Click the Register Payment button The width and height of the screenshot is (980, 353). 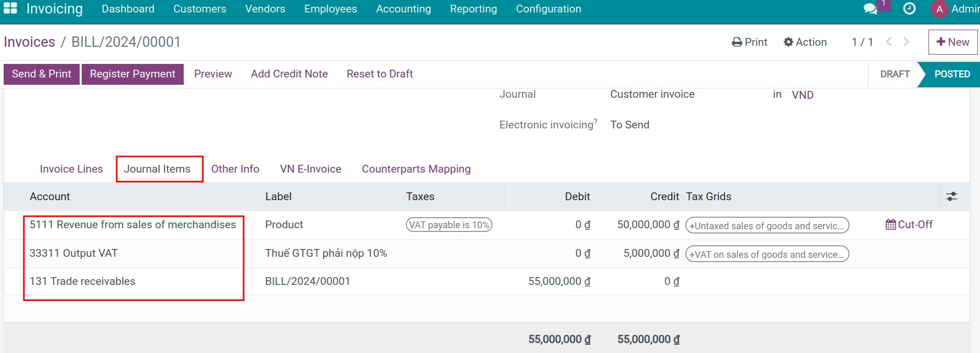coord(132,74)
